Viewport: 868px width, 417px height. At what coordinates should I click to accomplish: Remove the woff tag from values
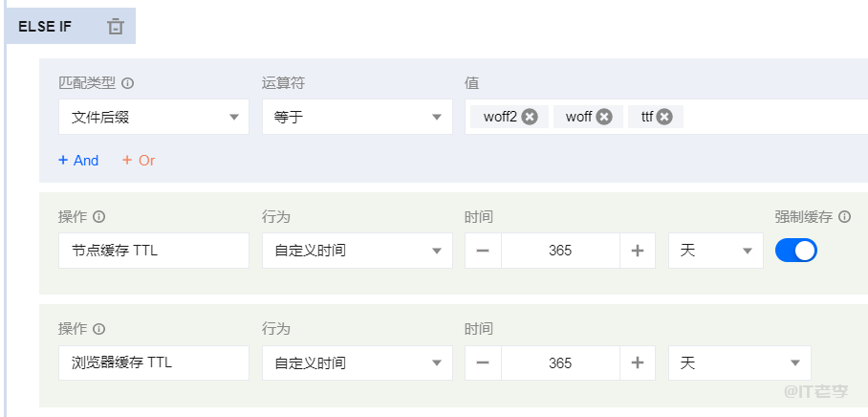click(604, 117)
